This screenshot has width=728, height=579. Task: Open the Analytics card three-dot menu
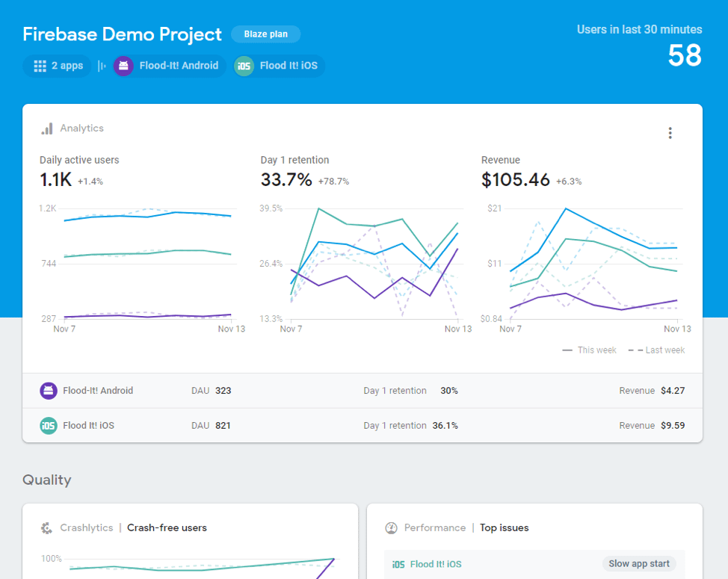click(x=670, y=133)
